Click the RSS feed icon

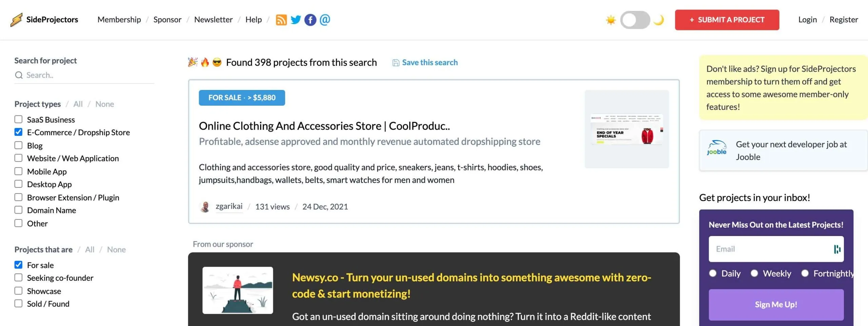[x=281, y=20]
